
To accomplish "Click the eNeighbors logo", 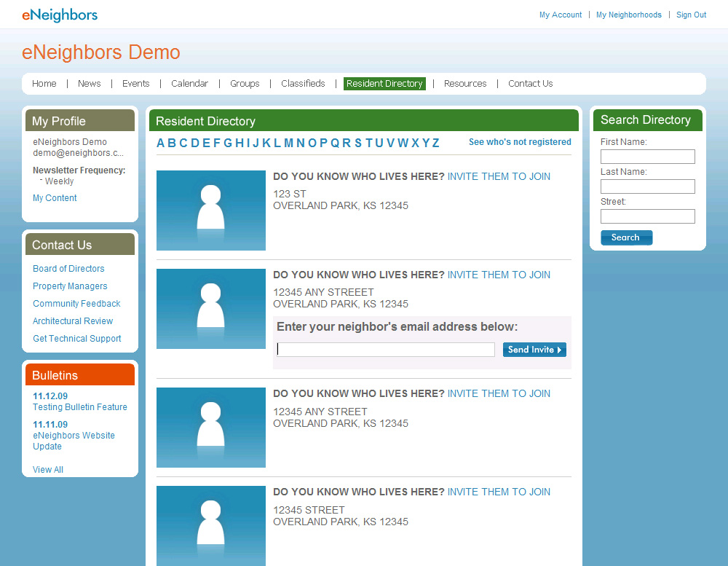I will coord(60,15).
